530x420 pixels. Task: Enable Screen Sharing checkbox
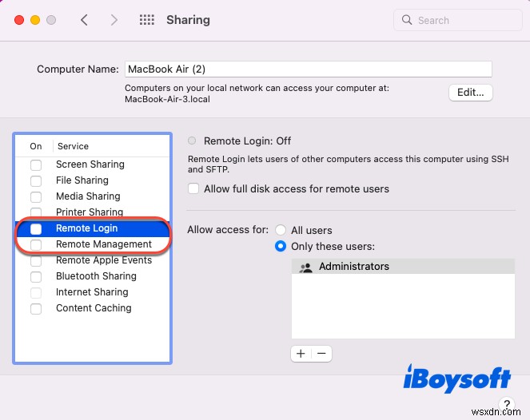tap(36, 165)
